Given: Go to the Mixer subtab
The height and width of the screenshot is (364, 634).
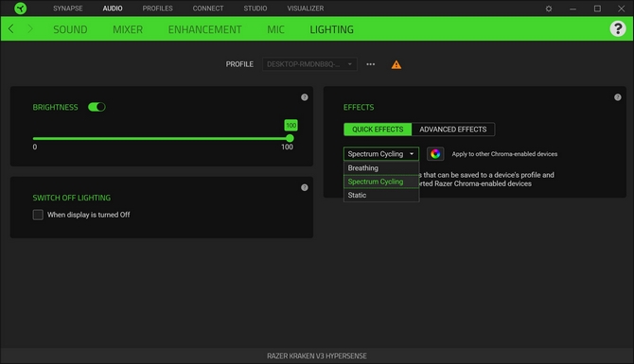Looking at the screenshot, I should click(128, 29).
